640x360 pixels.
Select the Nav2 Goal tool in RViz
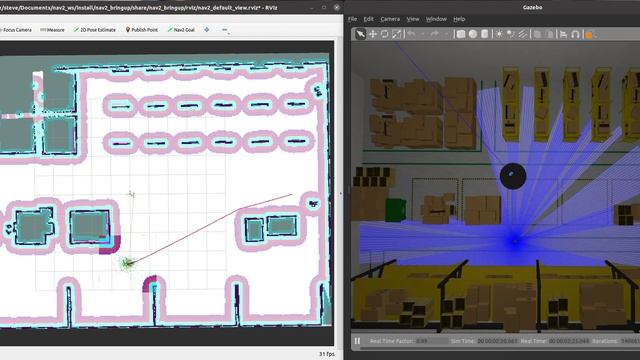pos(181,30)
